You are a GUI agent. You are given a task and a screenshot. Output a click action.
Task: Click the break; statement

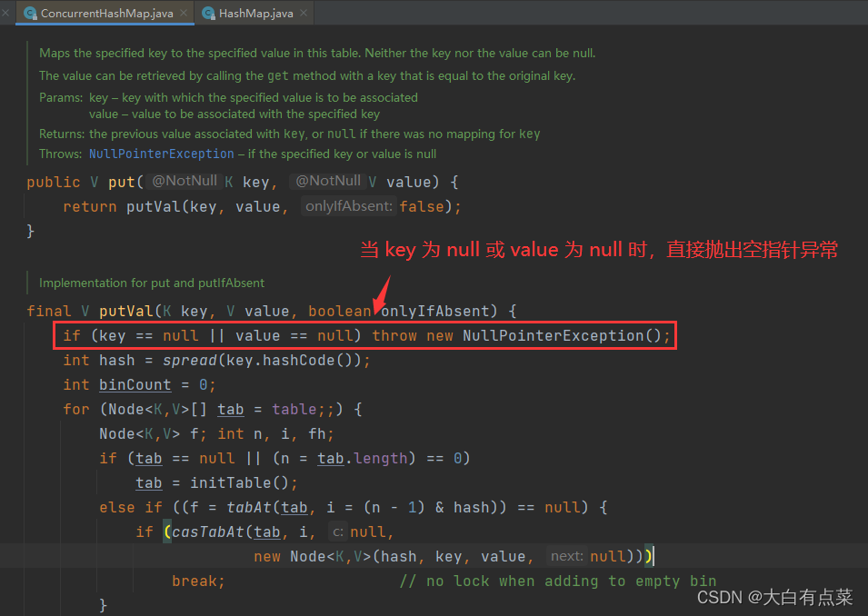(x=198, y=581)
